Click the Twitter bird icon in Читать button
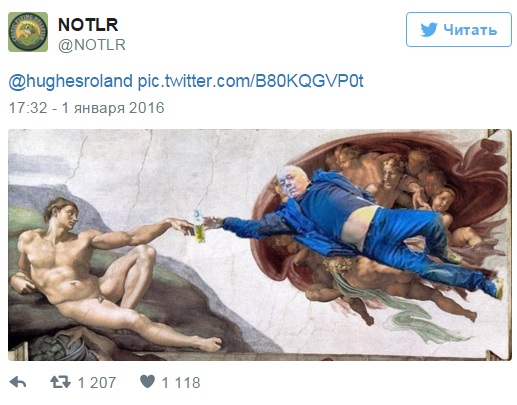Viewport: 517px width, 405px height. pos(429,30)
